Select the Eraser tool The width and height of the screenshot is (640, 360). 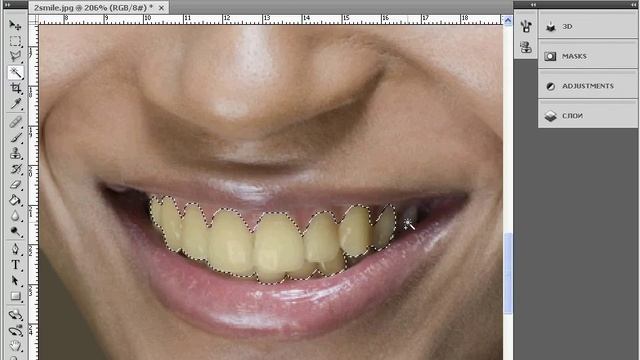(x=16, y=184)
